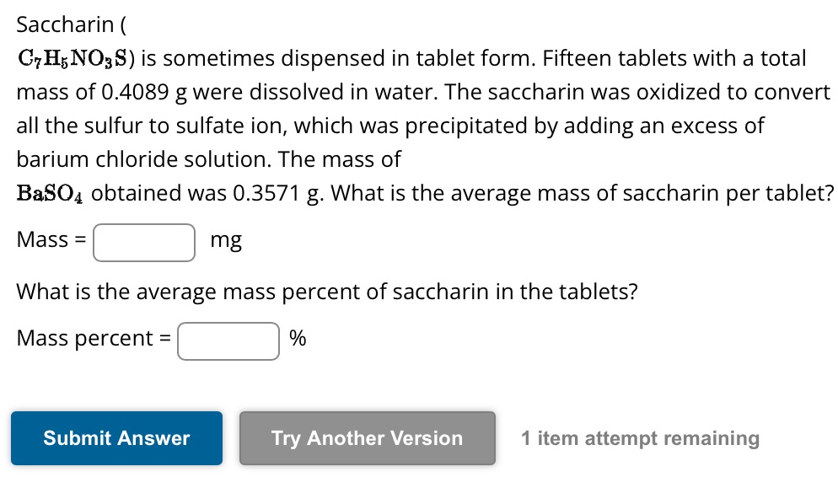Viewport: 838px width, 504px height.
Task: Click the '1 item attempt remaining' text
Action: coord(640,438)
